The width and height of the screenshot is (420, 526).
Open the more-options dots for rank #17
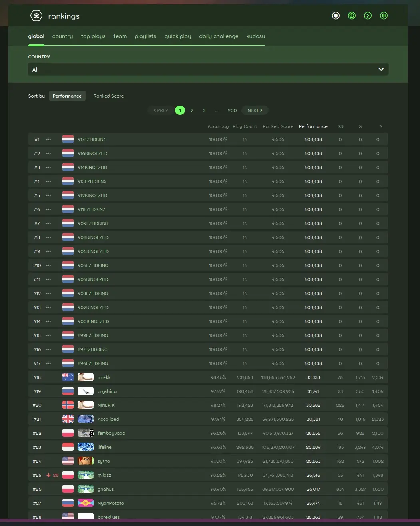(x=48, y=363)
